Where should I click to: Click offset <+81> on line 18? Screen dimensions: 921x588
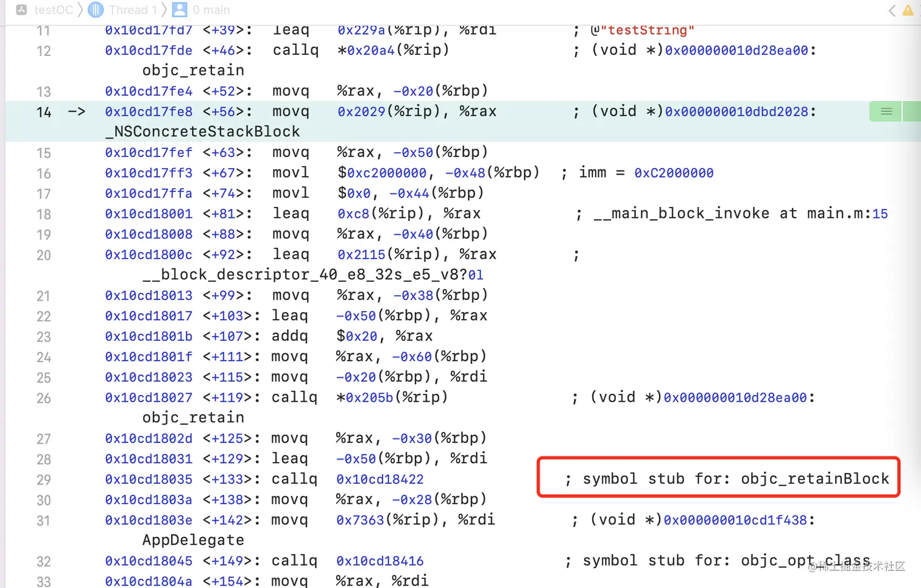pyautogui.click(x=227, y=214)
